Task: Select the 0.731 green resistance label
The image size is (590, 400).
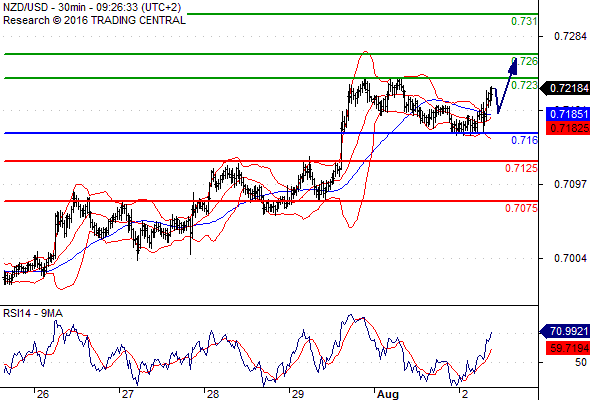Action: [x=524, y=21]
